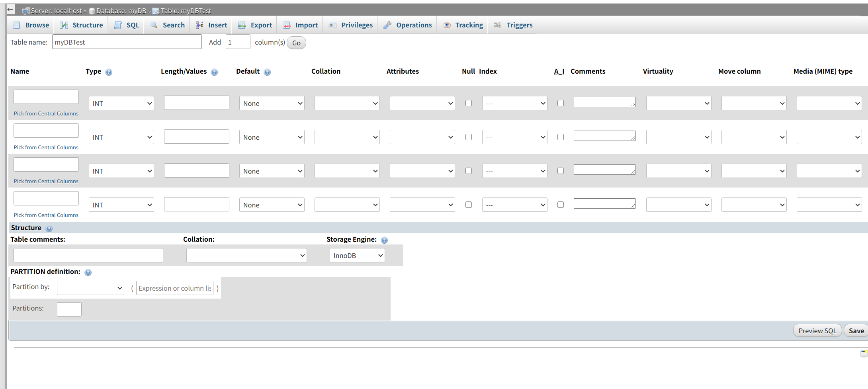Screen dimensions: 868x389
Task: Click the back arrow icon at top left
Action: tap(11, 10)
